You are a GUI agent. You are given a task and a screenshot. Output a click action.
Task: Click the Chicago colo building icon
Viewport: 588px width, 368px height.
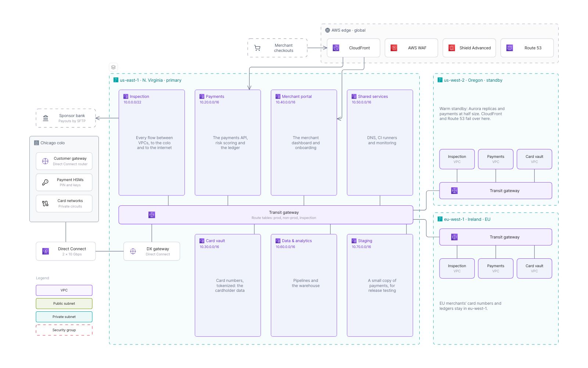(36, 143)
